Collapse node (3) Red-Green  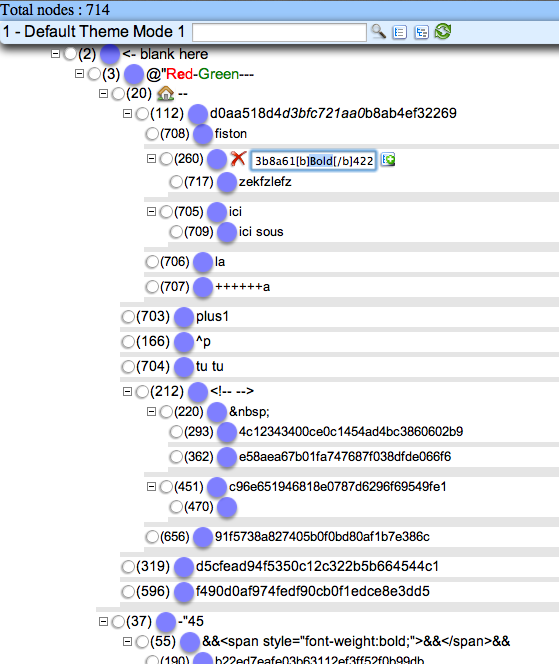click(x=79, y=74)
